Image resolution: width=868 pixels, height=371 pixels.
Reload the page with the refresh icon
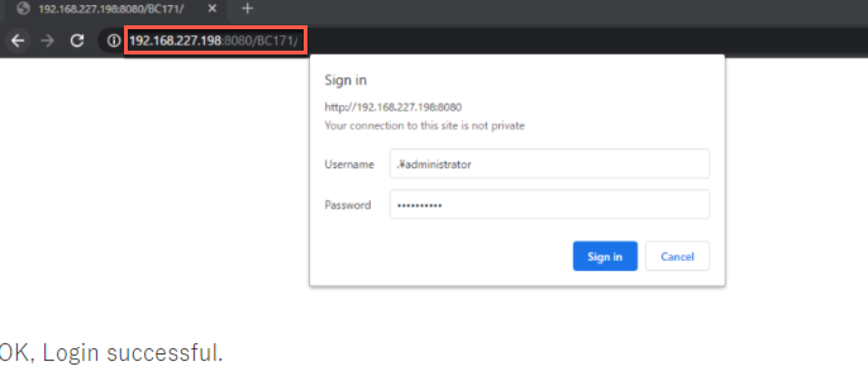pos(77,41)
